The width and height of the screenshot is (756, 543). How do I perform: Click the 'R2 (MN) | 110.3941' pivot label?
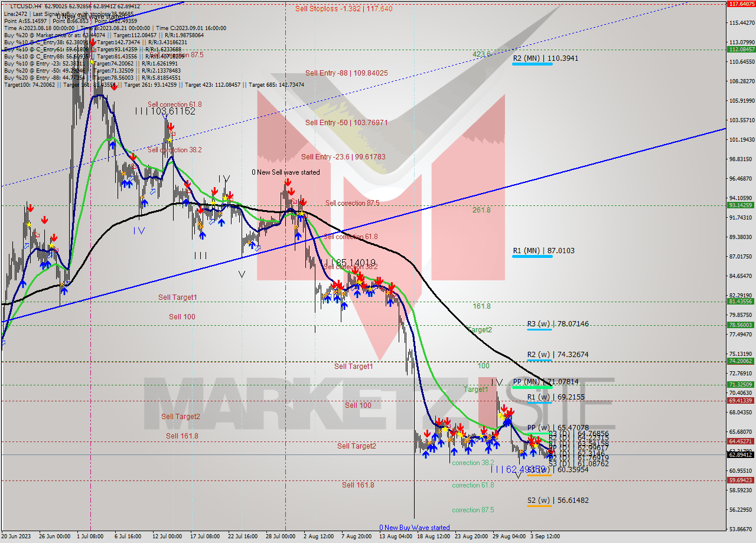[x=545, y=58]
